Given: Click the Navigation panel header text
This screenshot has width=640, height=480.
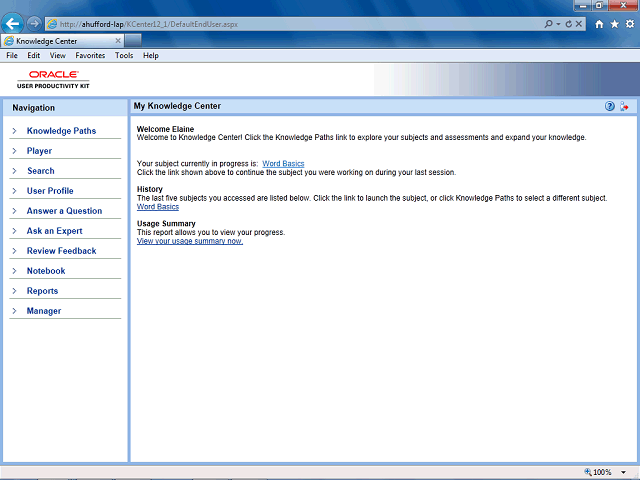Looking at the screenshot, I should (33, 108).
